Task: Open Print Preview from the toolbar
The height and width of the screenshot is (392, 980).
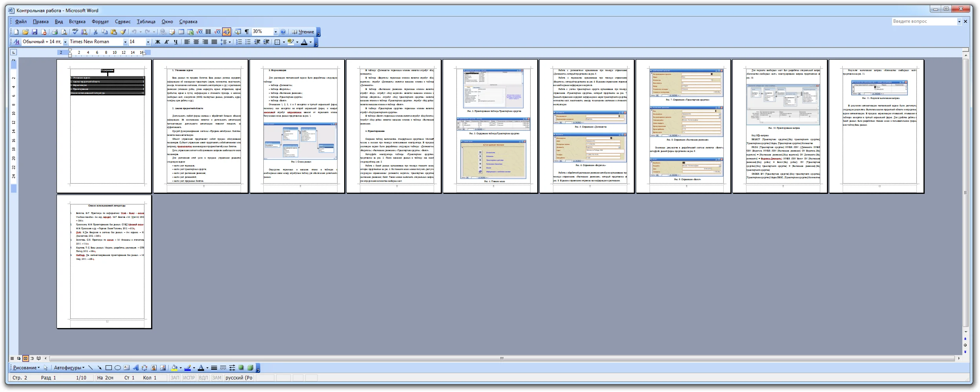Action: (x=64, y=32)
